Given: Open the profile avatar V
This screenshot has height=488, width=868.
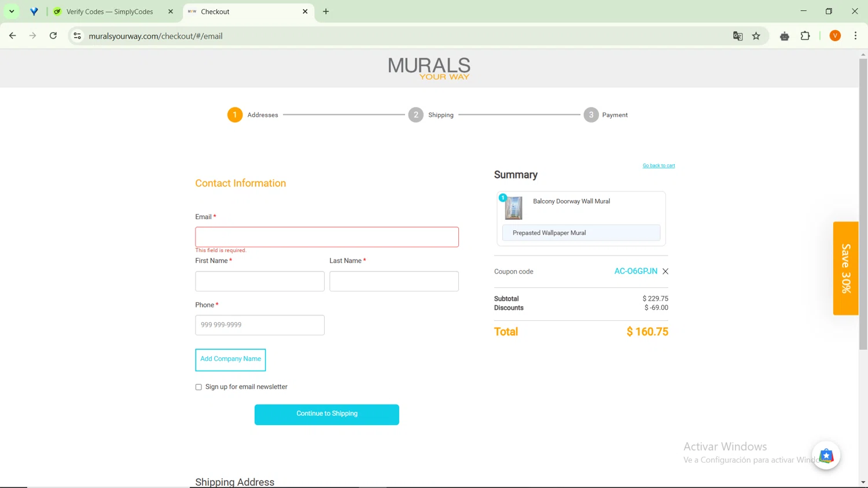Looking at the screenshot, I should (x=835, y=36).
